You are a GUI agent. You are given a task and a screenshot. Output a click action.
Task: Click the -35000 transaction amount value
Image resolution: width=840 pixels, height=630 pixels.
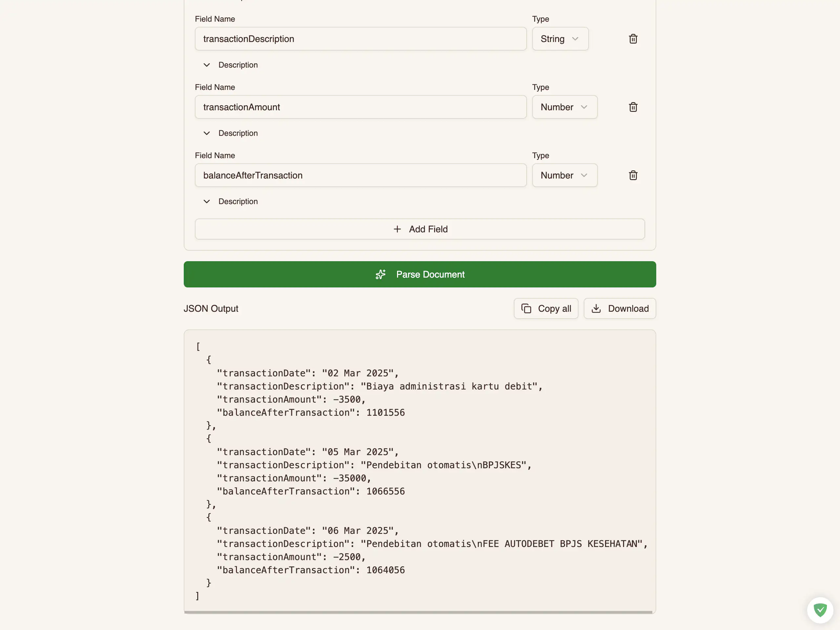[x=350, y=478]
